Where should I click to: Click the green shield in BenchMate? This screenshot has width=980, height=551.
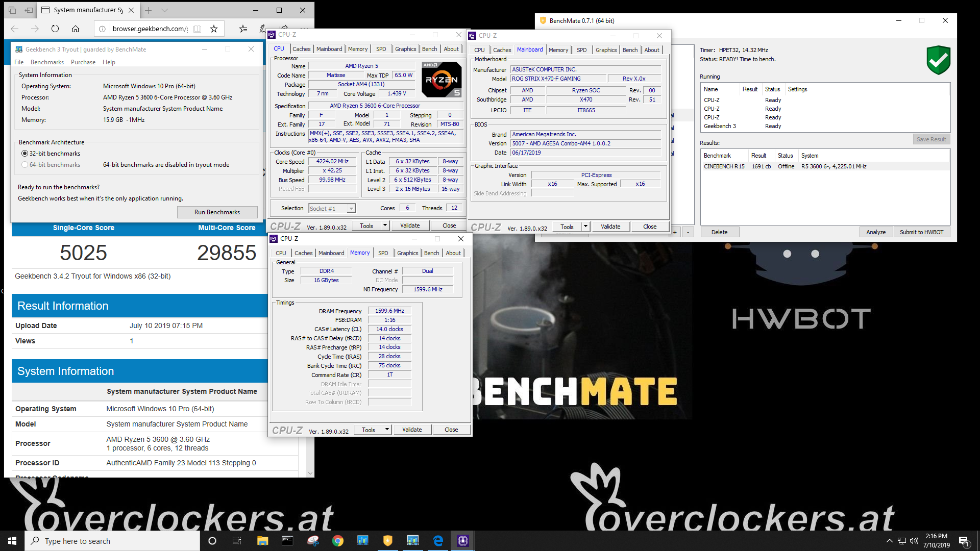(938, 60)
